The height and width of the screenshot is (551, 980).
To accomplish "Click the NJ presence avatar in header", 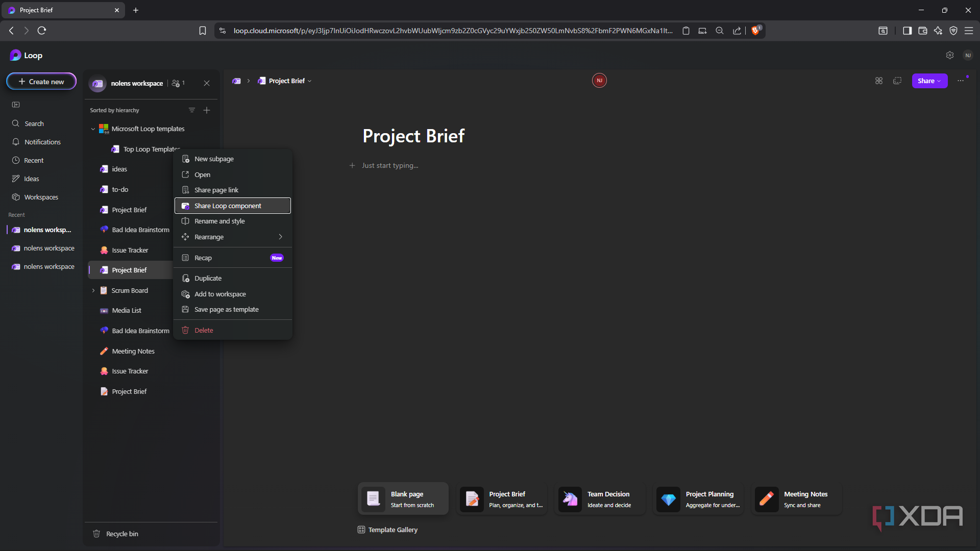I will pos(599,81).
